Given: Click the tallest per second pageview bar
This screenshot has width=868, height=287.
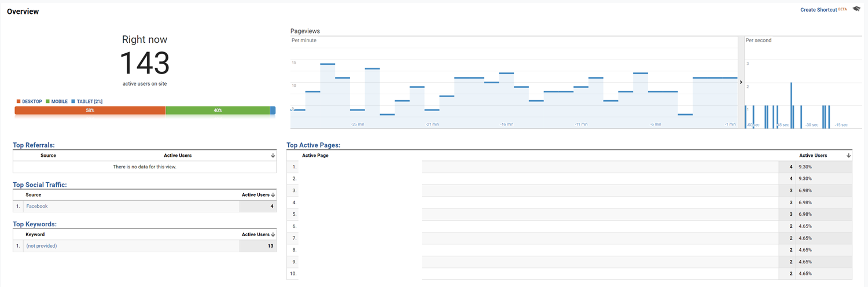Looking at the screenshot, I should 792,105.
